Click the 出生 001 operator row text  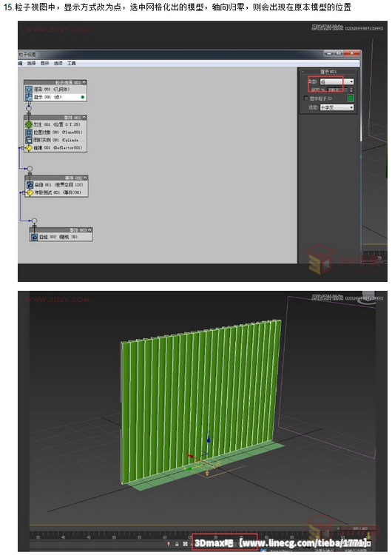57,124
